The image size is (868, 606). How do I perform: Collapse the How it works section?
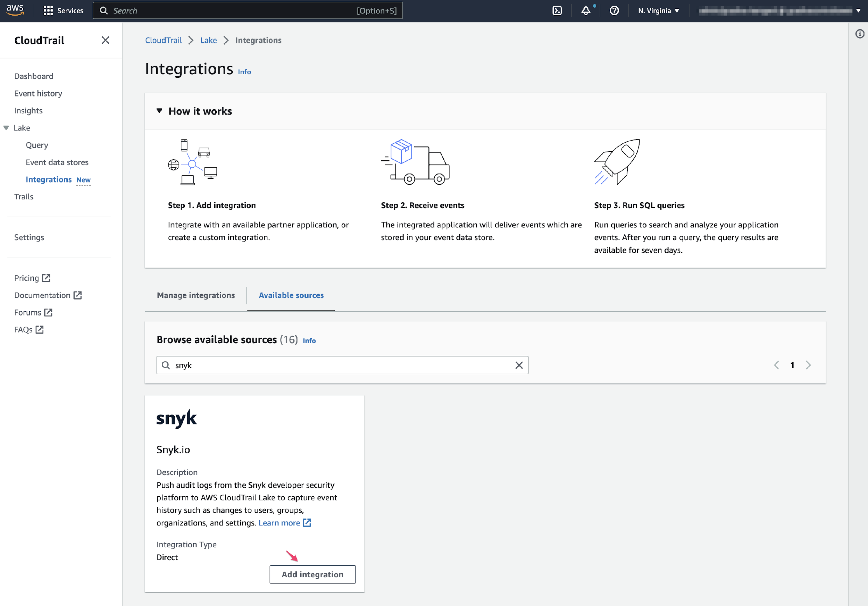tap(159, 111)
